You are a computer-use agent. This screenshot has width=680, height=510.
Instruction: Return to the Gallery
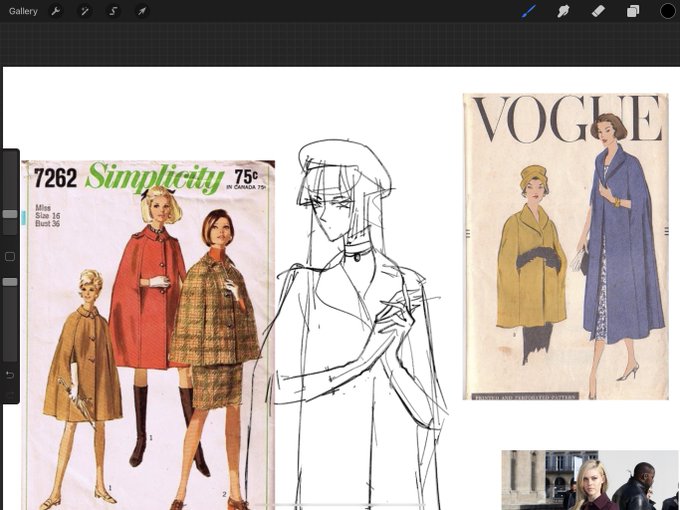pos(23,11)
